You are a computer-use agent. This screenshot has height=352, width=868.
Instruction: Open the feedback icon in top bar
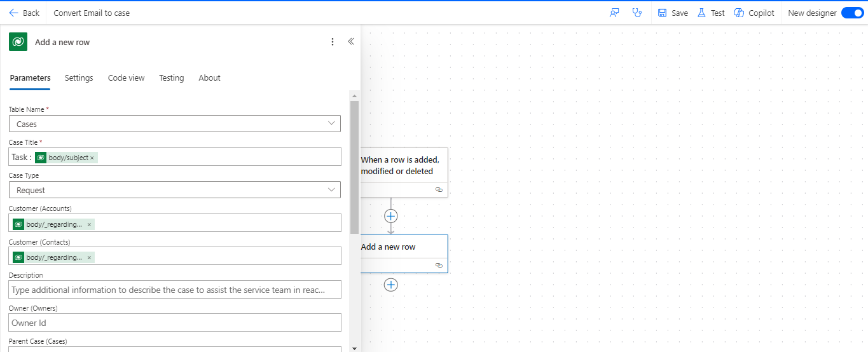click(x=614, y=13)
